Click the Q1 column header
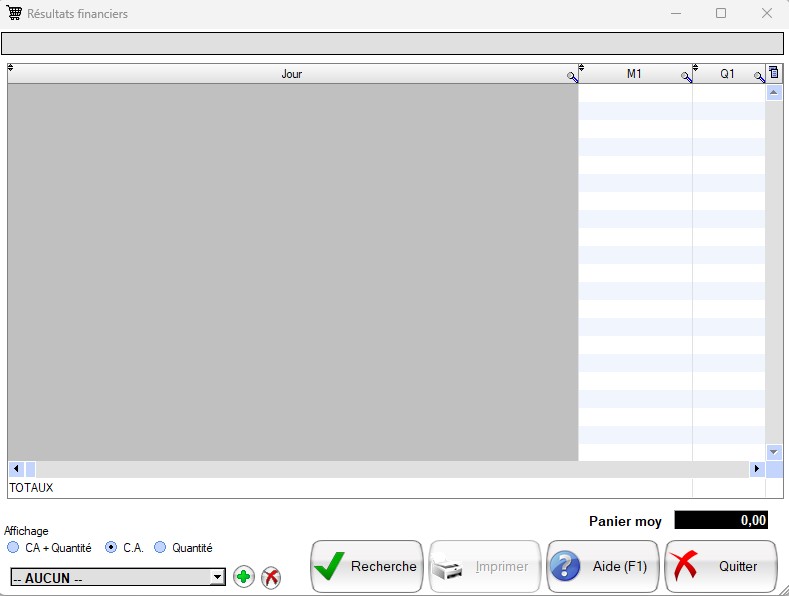789x596 pixels. tap(727, 74)
